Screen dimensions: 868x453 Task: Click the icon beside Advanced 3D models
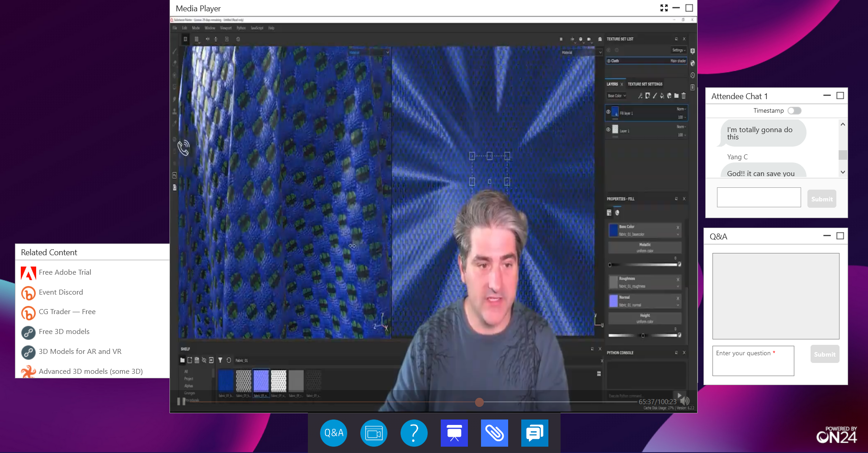tap(28, 372)
